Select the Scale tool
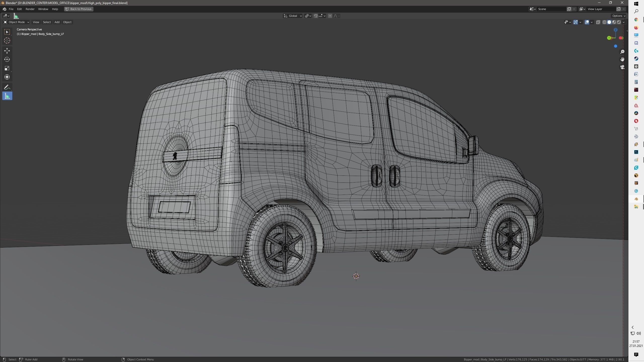Image resolution: width=644 pixels, height=362 pixels. [7, 68]
